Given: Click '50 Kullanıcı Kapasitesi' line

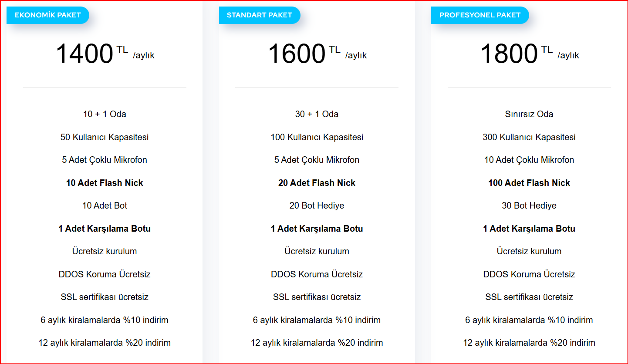Looking at the screenshot, I should 105,137.
